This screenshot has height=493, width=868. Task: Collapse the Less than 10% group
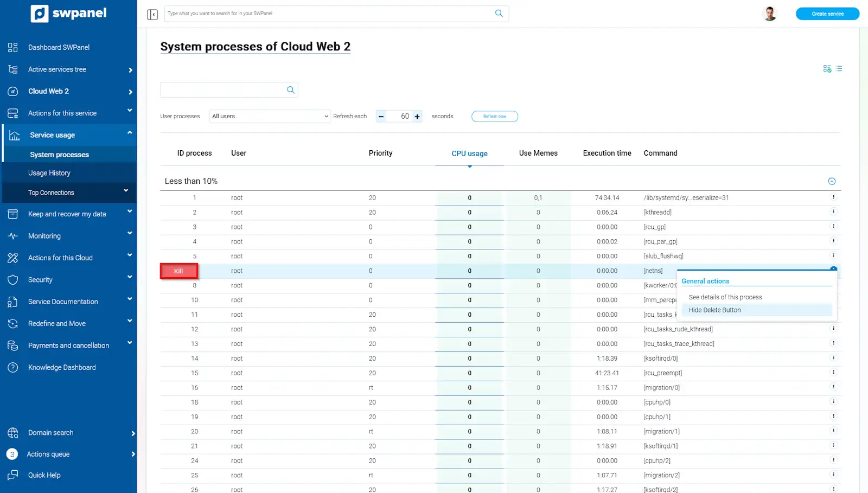[x=832, y=181]
